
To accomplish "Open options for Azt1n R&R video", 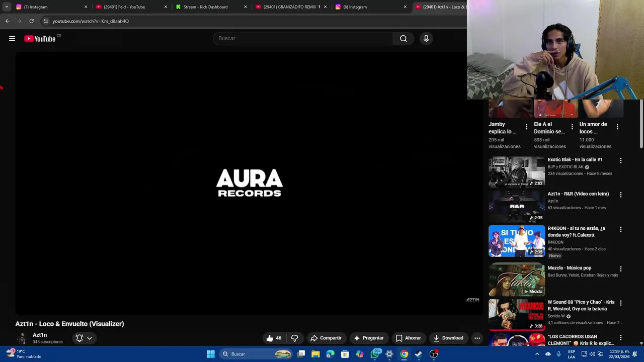I will coord(620,195).
